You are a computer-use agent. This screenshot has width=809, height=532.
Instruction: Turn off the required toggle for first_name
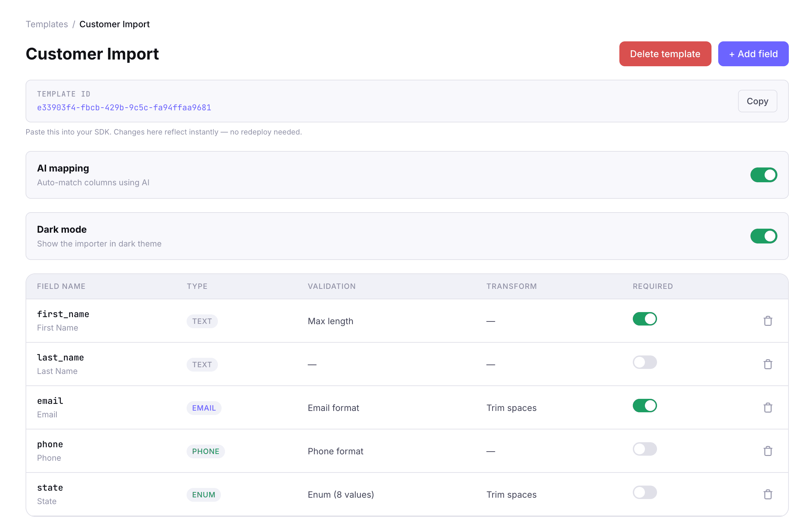645,319
